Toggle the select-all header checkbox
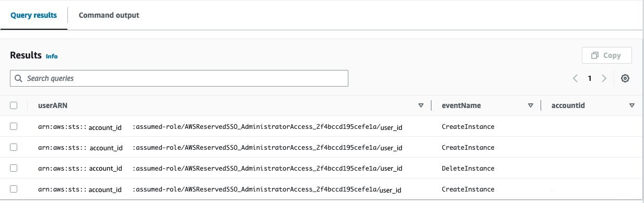 coord(14,105)
